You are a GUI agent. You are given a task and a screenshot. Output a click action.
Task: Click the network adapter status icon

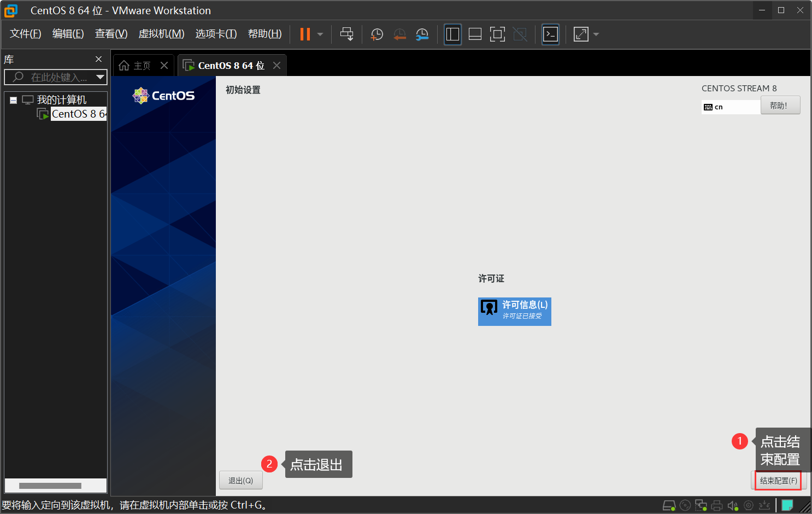point(701,505)
